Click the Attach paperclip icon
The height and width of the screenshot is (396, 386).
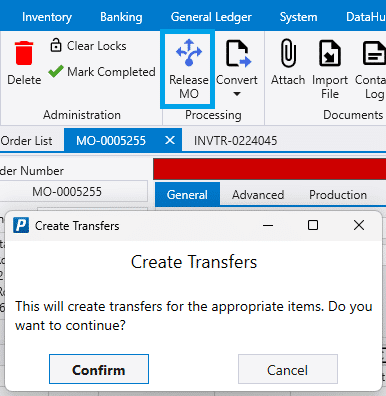click(288, 53)
